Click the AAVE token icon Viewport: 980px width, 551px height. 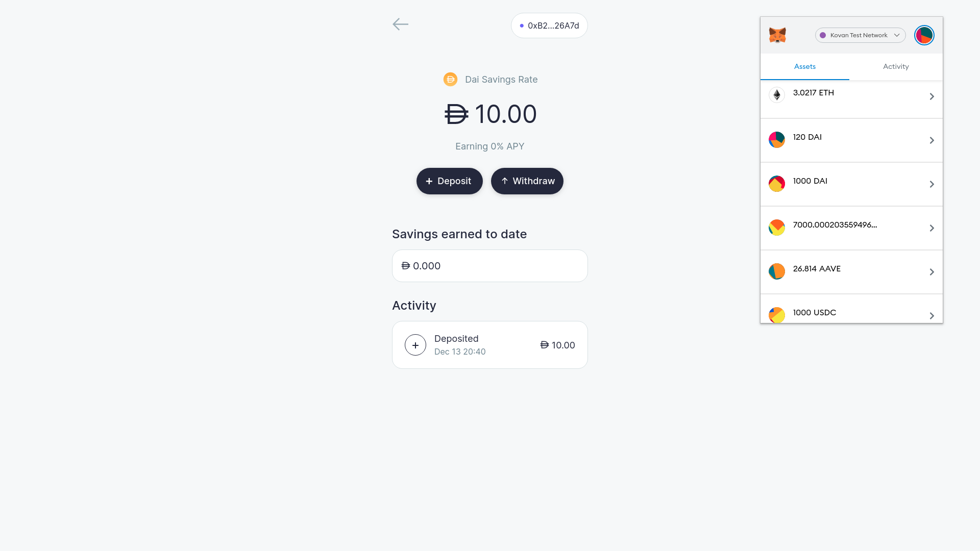(777, 271)
